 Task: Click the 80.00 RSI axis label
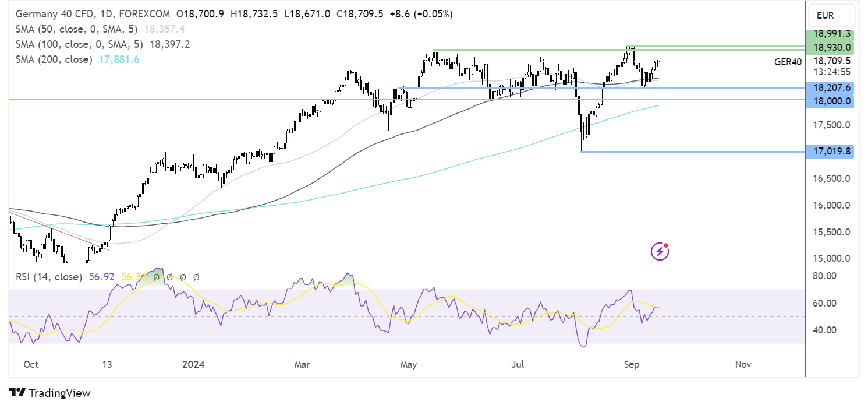click(824, 276)
